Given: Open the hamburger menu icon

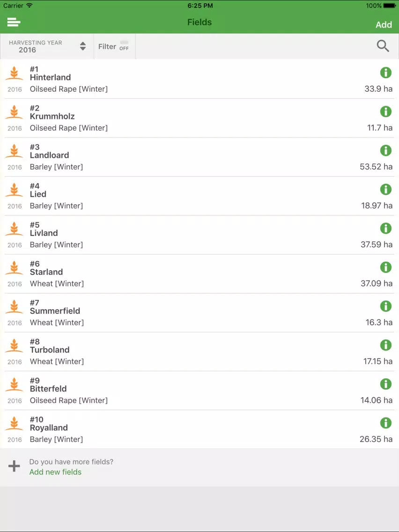Looking at the screenshot, I should pyautogui.click(x=14, y=22).
